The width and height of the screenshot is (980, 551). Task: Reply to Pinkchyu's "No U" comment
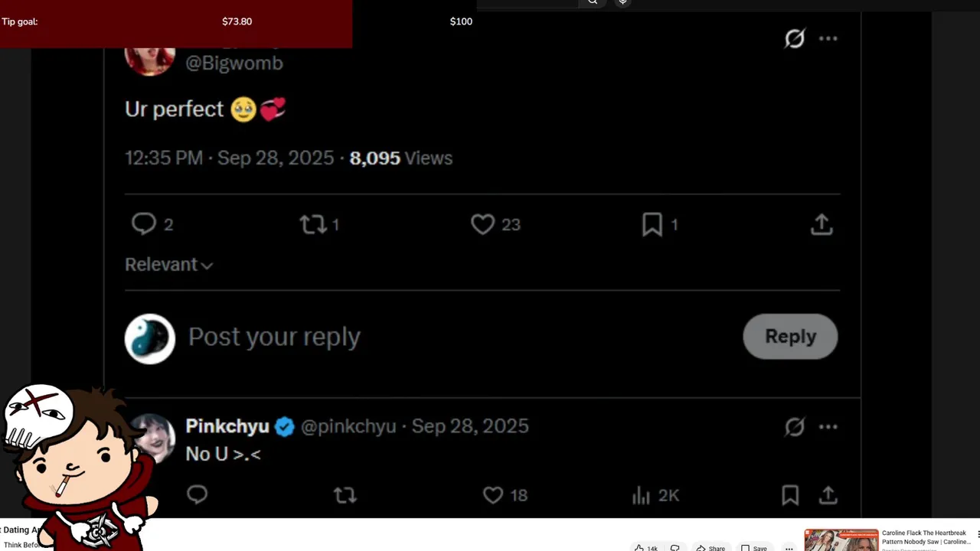pyautogui.click(x=198, y=495)
